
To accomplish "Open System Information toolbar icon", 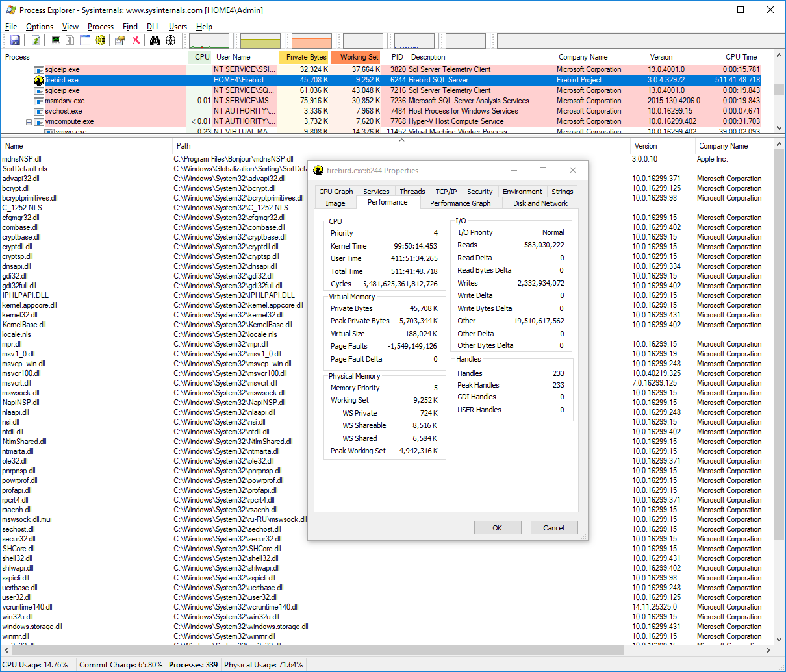I will (x=56, y=41).
